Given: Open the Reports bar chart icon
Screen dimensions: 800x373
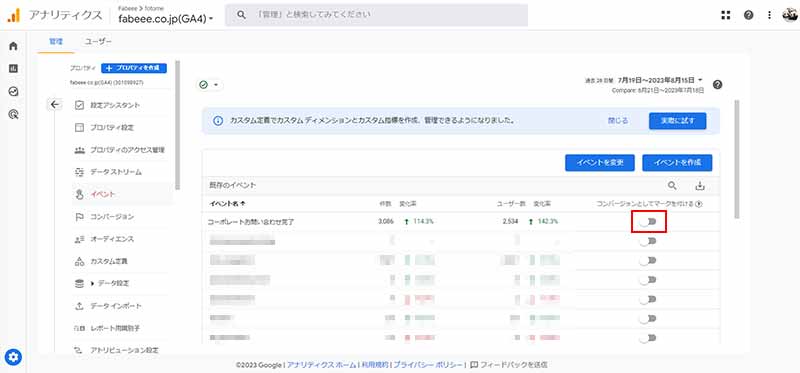Looking at the screenshot, I should click(14, 68).
